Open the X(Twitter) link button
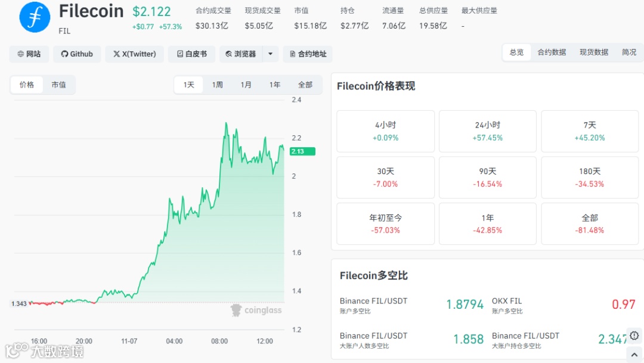The width and height of the screenshot is (644, 363). 135,54
